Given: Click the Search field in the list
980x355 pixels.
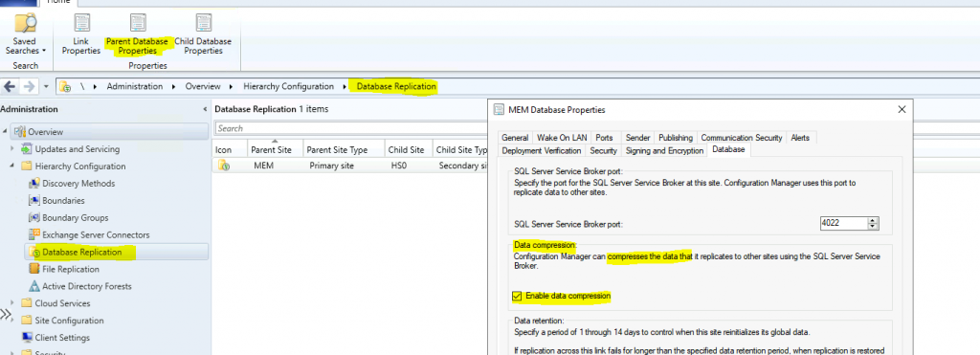Looking at the screenshot, I should 350,129.
